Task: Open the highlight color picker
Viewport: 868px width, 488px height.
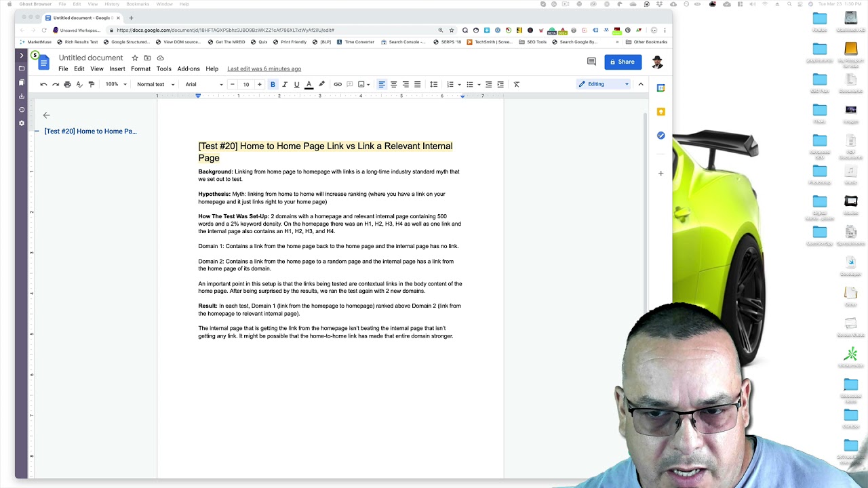Action: point(321,84)
